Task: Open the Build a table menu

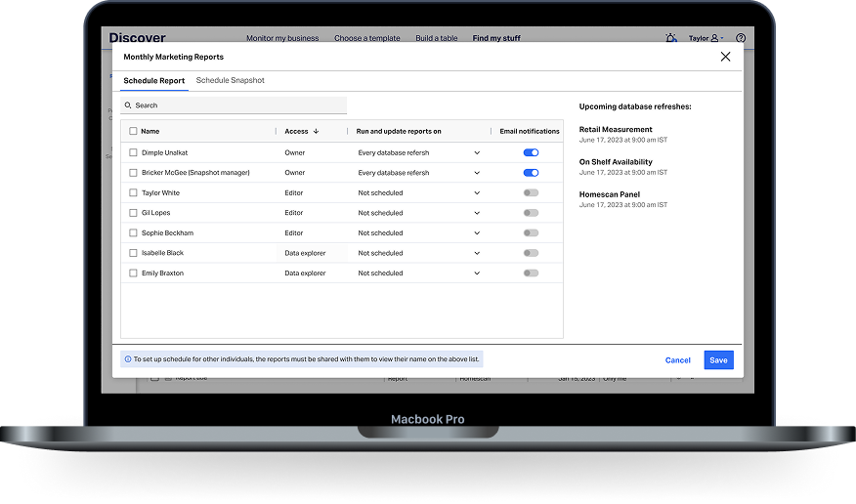Action: (436, 38)
